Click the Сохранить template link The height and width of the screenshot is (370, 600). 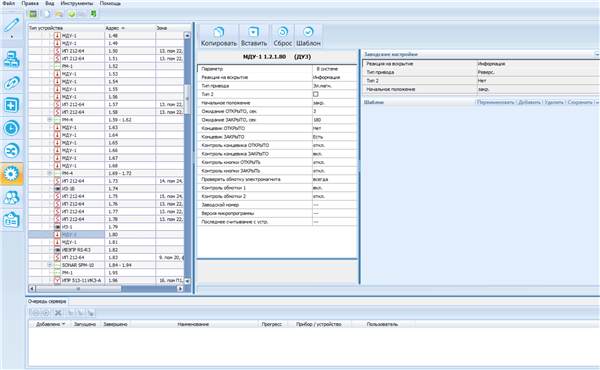click(x=580, y=102)
